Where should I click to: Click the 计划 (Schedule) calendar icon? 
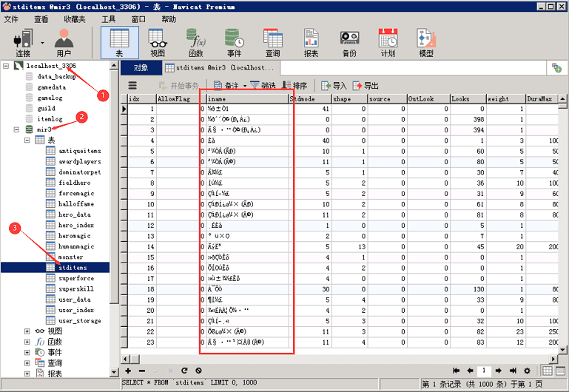click(388, 42)
